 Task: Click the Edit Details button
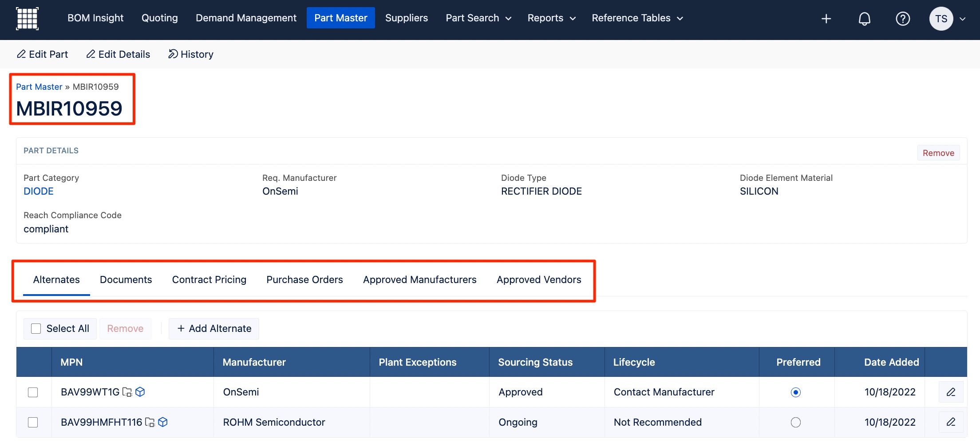[x=118, y=54]
